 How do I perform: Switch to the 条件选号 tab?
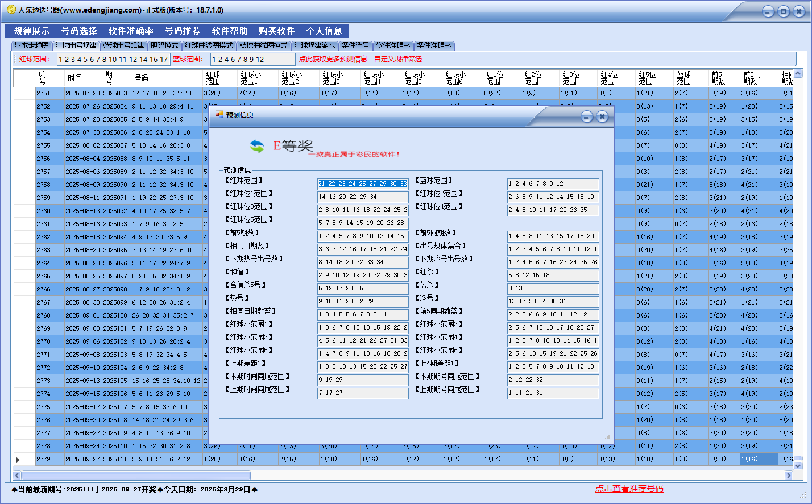click(355, 45)
